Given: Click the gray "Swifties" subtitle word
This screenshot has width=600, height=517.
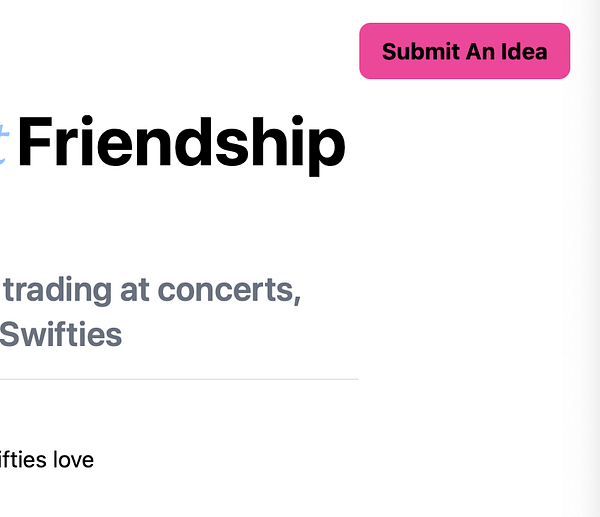Looking at the screenshot, I should point(60,334).
